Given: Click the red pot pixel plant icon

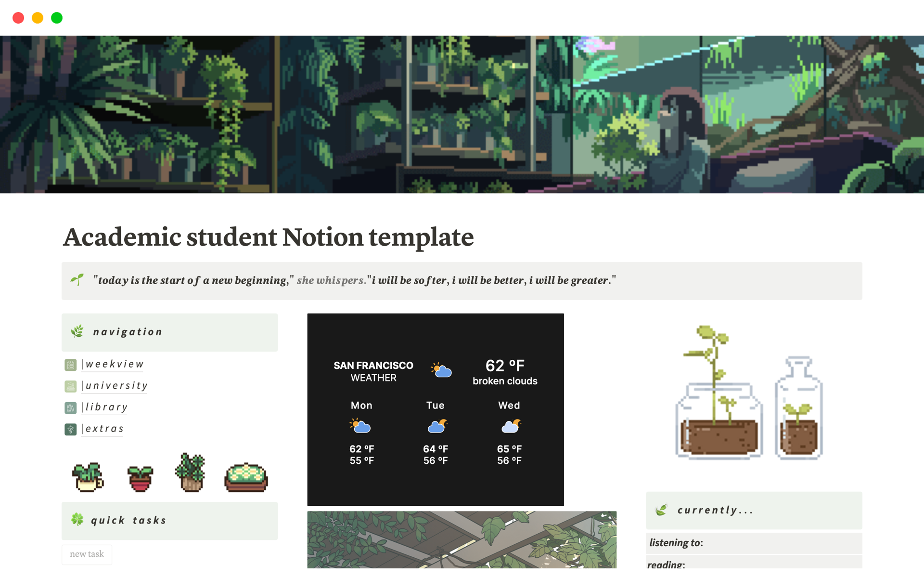Looking at the screenshot, I should [139, 477].
